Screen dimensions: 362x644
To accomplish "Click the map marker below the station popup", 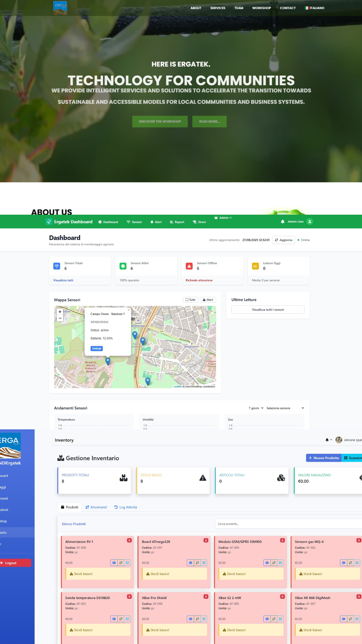I will pos(108,361).
